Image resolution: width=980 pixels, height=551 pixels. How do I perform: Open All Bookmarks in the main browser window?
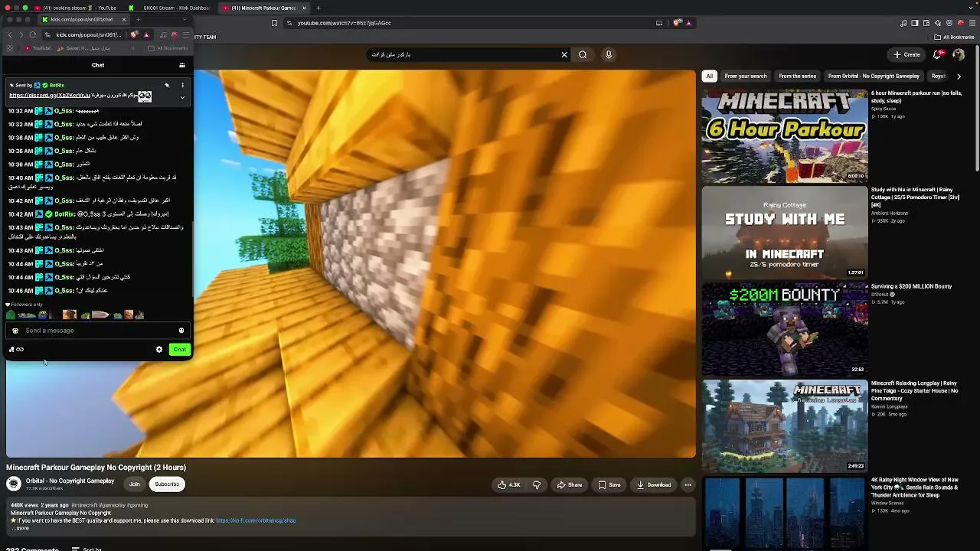pyautogui.click(x=954, y=37)
